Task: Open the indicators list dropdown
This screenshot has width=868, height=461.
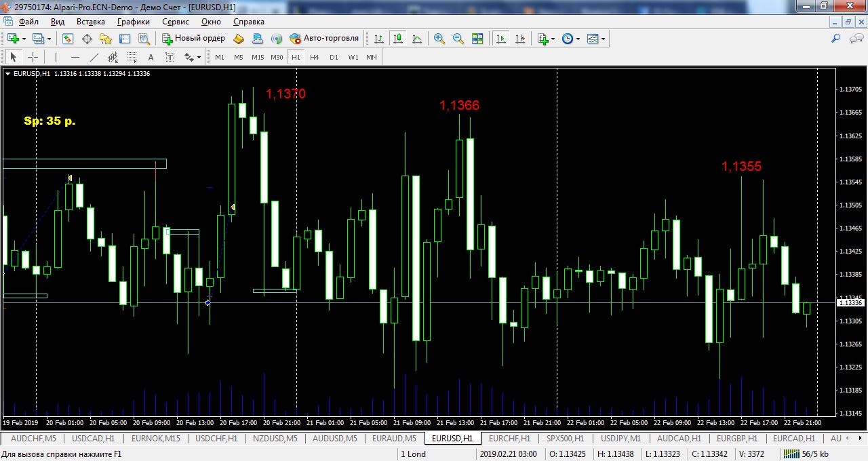Action: (x=553, y=39)
